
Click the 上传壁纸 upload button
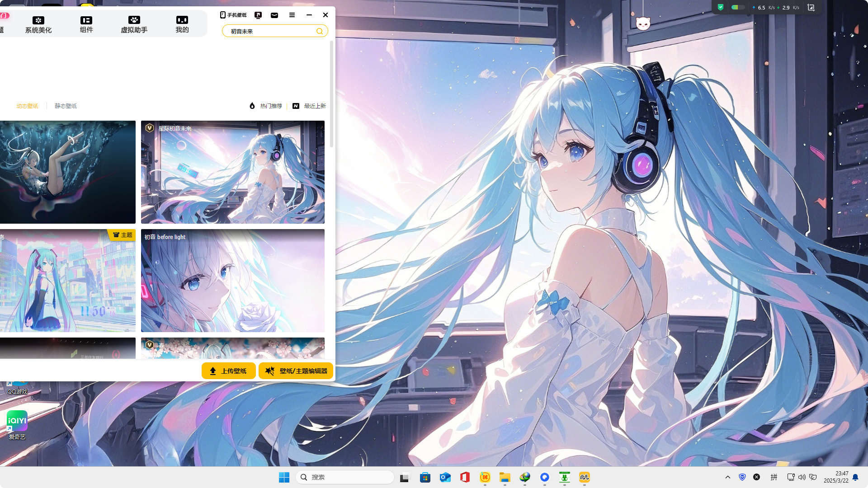click(229, 371)
